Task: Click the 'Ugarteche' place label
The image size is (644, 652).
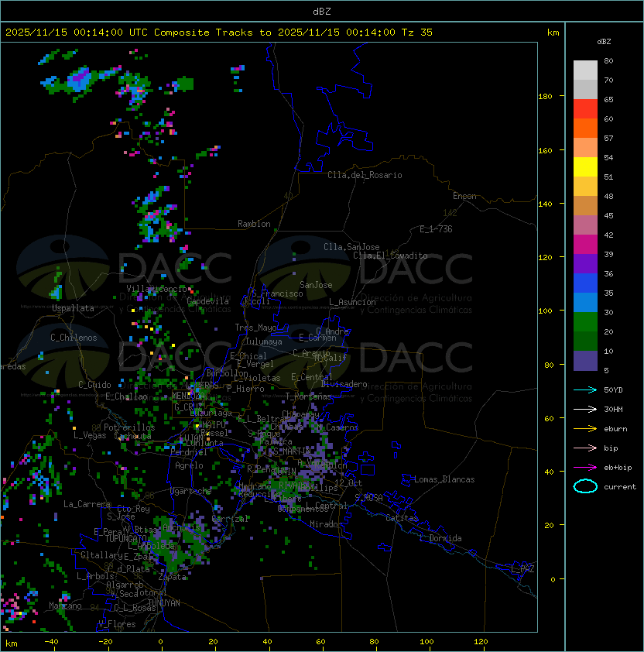Action: coord(191,491)
